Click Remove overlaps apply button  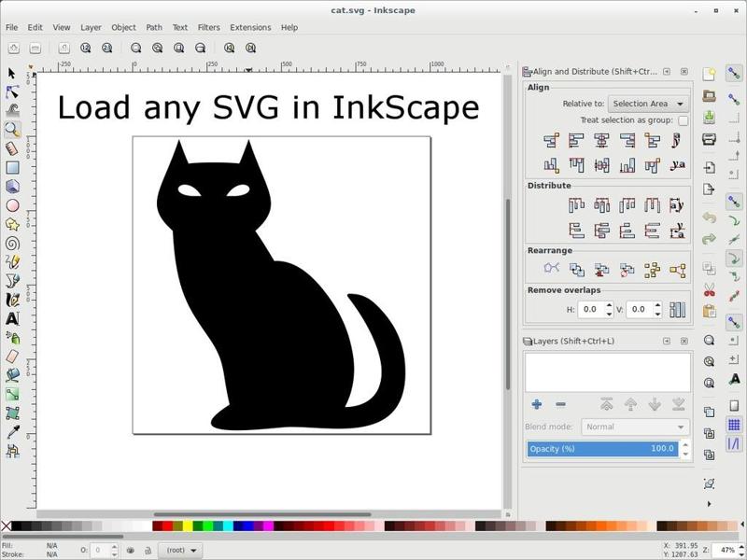pyautogui.click(x=677, y=310)
